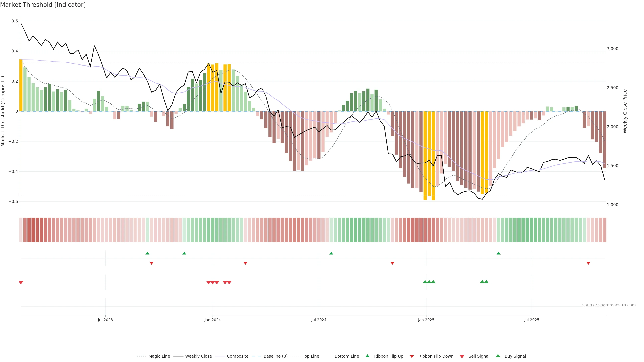Click red Sell Signal legend triangle
Screen dimensions: 644x362
click(x=462, y=356)
